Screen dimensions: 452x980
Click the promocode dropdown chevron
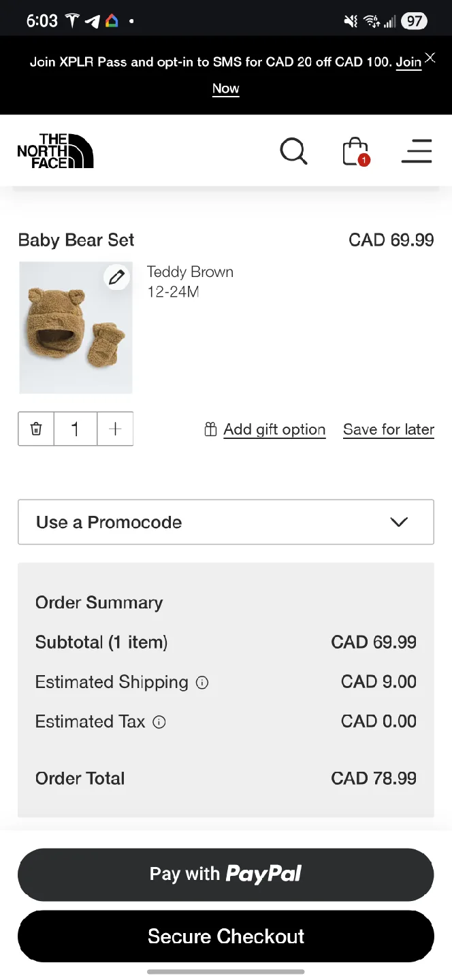click(399, 522)
